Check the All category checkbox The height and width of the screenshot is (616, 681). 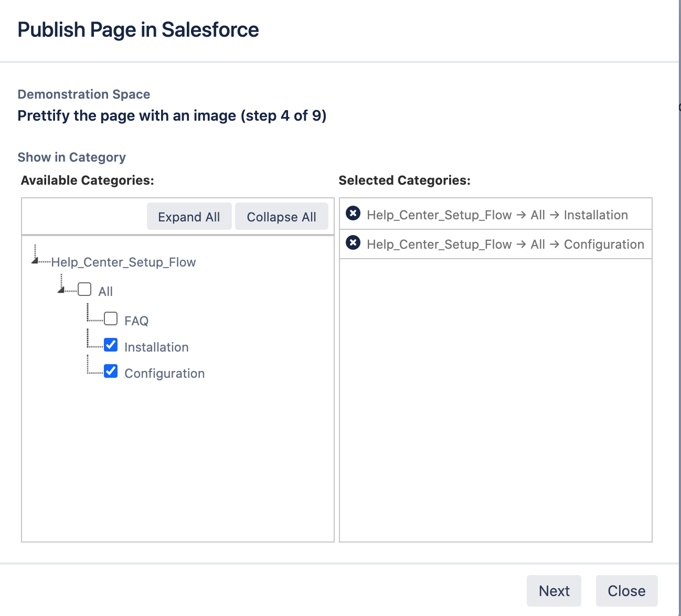(84, 290)
